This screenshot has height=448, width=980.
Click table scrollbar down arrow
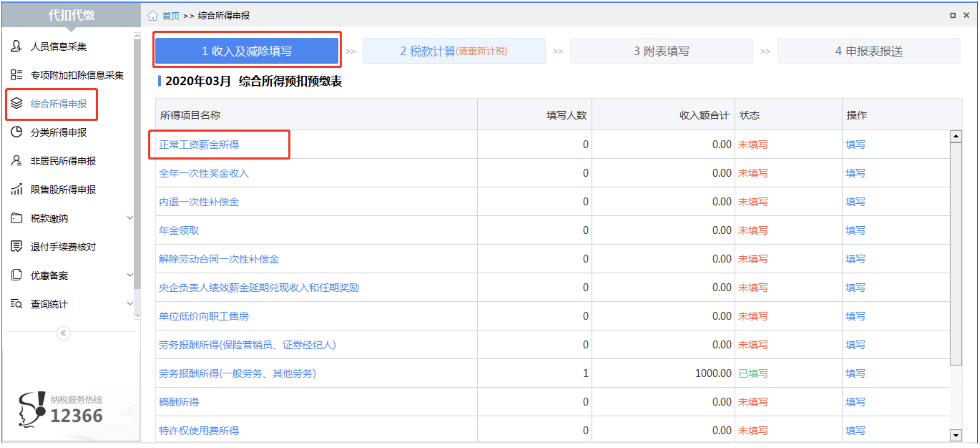(956, 435)
